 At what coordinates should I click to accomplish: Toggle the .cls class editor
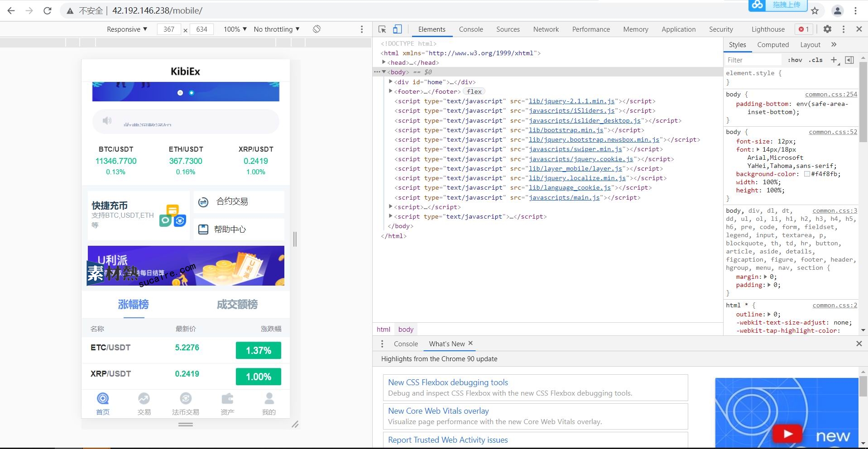tap(816, 60)
